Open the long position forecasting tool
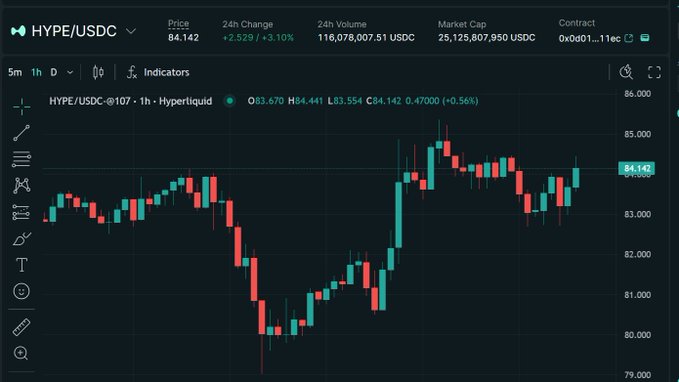This screenshot has height=382, width=679. point(21,212)
